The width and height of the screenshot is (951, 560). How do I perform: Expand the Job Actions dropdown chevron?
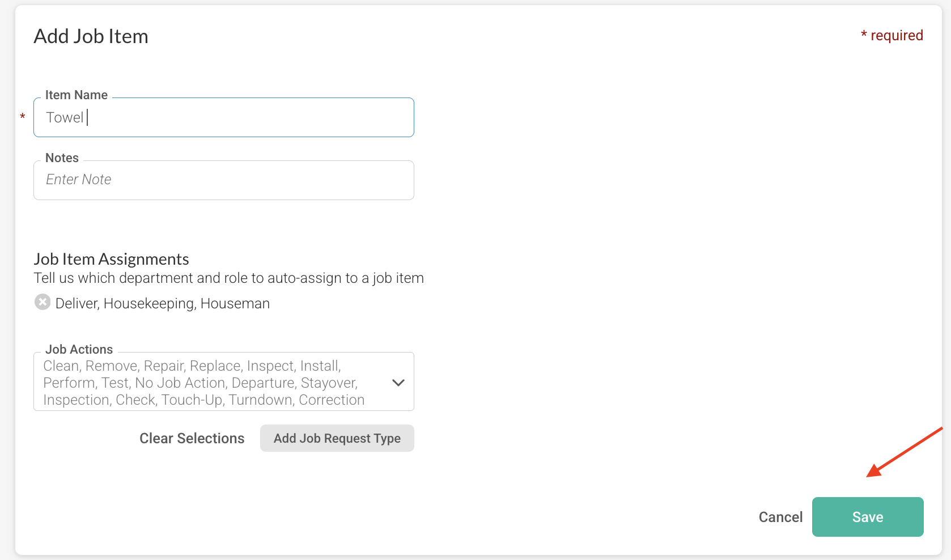(x=398, y=383)
